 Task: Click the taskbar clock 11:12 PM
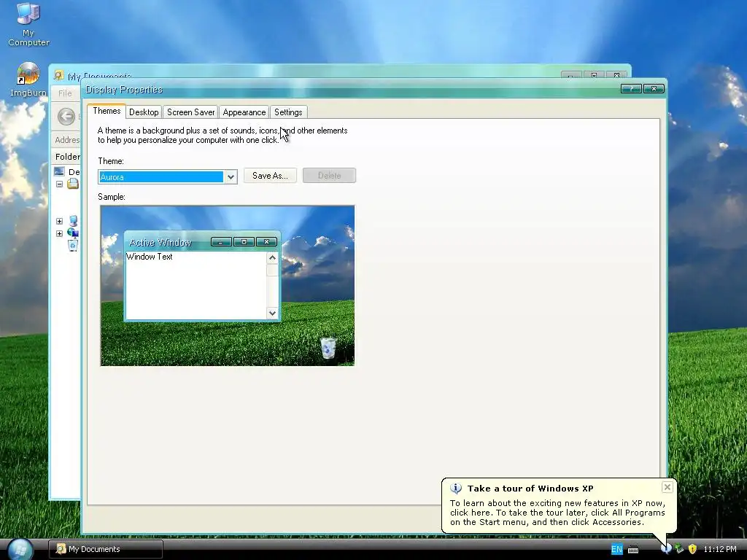(720, 549)
